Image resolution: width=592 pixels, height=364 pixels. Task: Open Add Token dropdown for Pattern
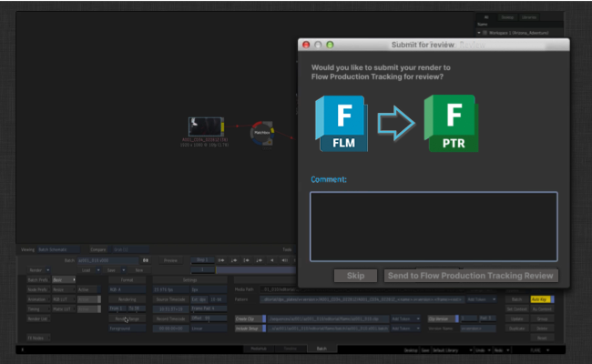[482, 299]
